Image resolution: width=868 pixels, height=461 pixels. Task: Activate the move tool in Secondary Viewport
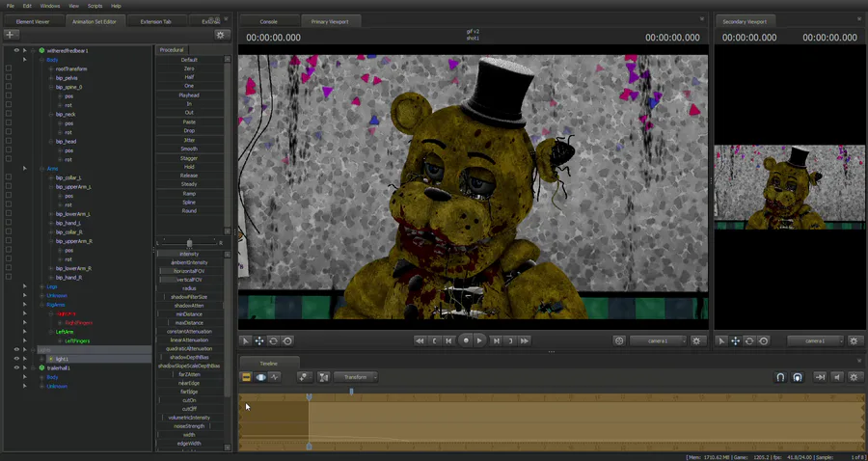coord(735,340)
